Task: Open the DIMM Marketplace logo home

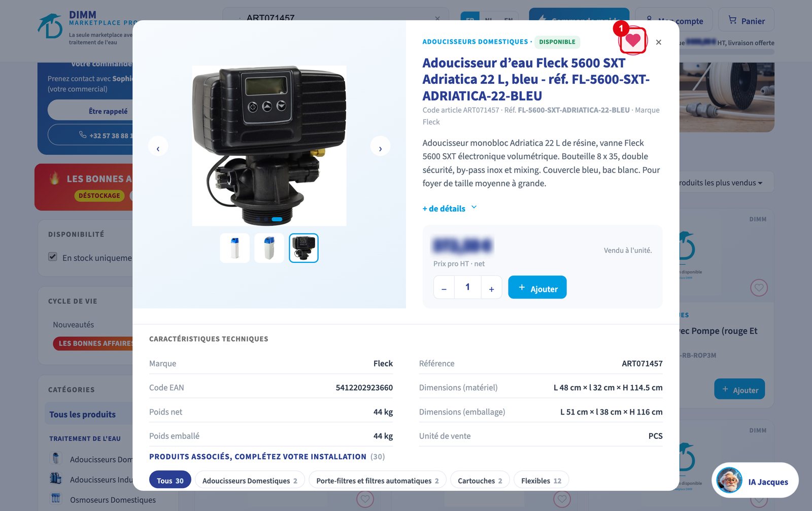Action: [85, 27]
